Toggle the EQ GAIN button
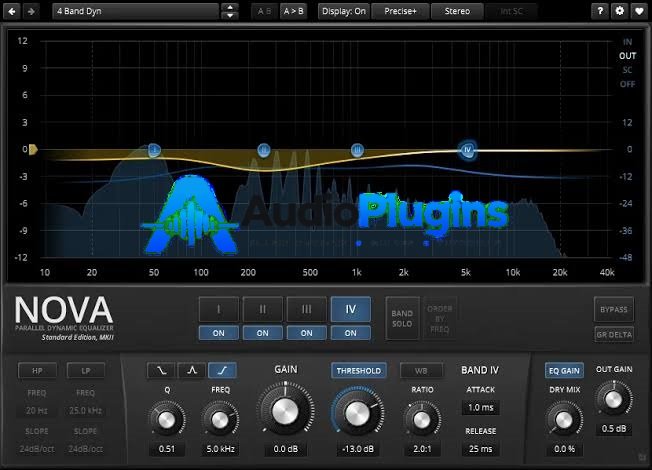This screenshot has width=652, height=470. pos(564,371)
